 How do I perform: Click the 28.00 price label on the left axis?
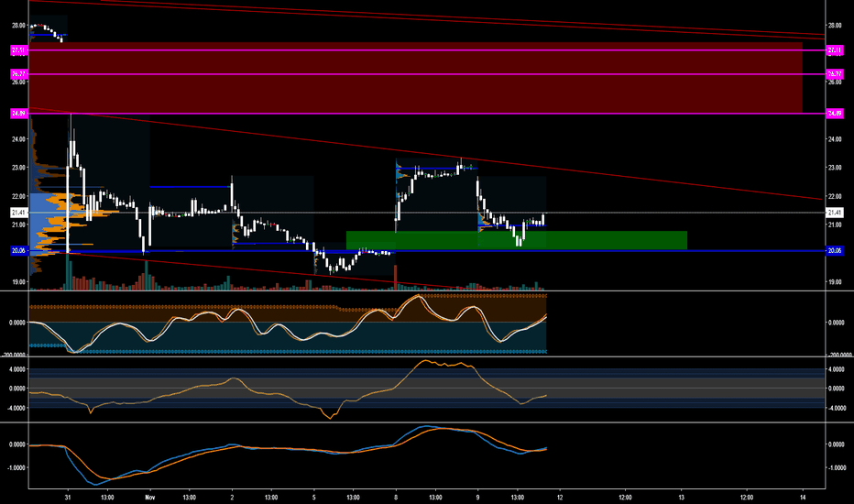click(18, 25)
